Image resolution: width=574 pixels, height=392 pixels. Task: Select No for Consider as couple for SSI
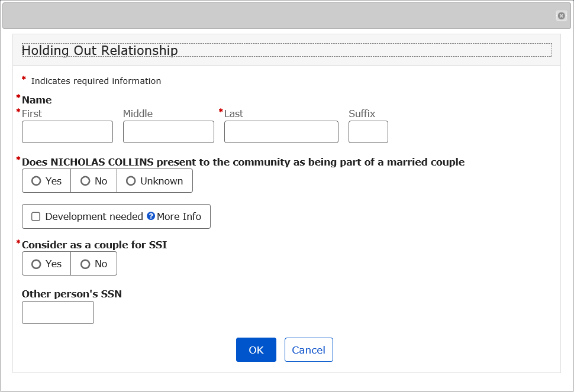[x=86, y=264]
